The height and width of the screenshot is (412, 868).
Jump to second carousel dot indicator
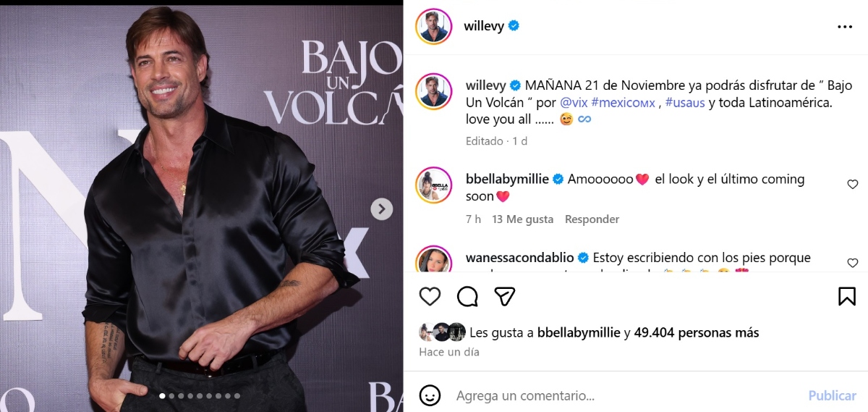(x=171, y=396)
